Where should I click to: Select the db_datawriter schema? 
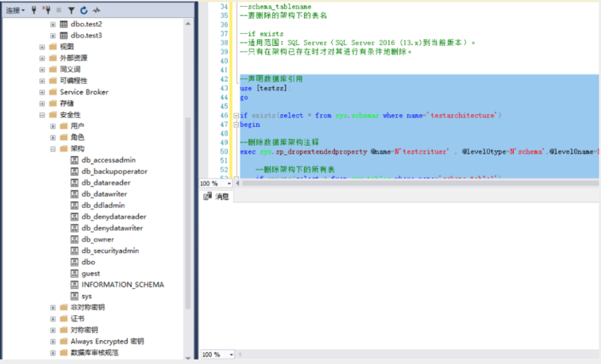tap(104, 194)
